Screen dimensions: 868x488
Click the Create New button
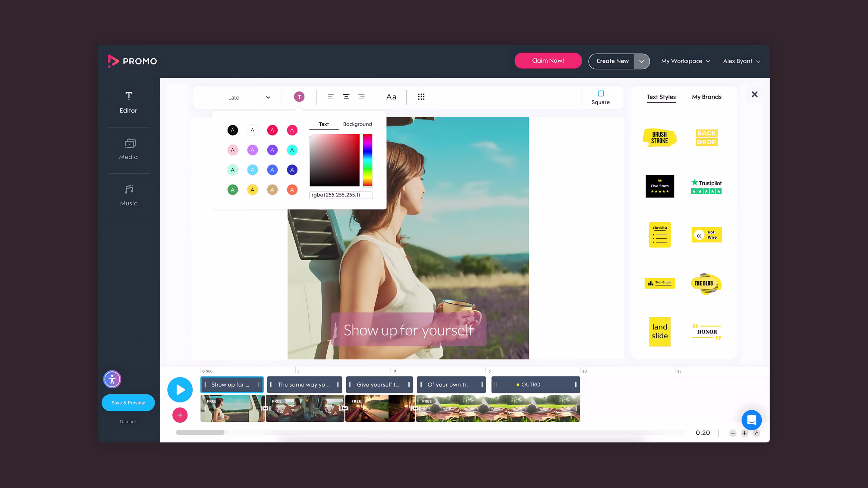tap(612, 61)
